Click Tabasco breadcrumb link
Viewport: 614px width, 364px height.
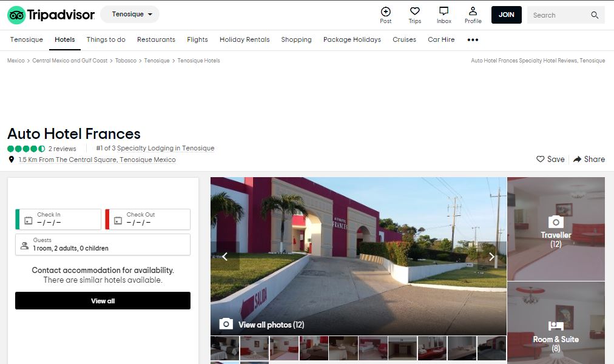(x=126, y=61)
